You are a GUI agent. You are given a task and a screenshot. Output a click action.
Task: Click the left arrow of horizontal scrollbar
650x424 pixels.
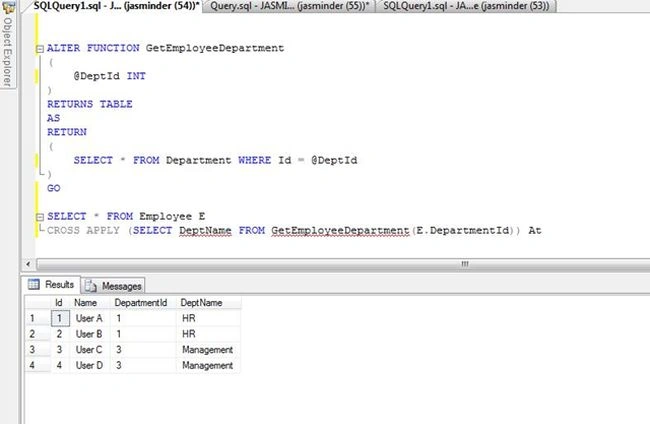click(x=28, y=264)
